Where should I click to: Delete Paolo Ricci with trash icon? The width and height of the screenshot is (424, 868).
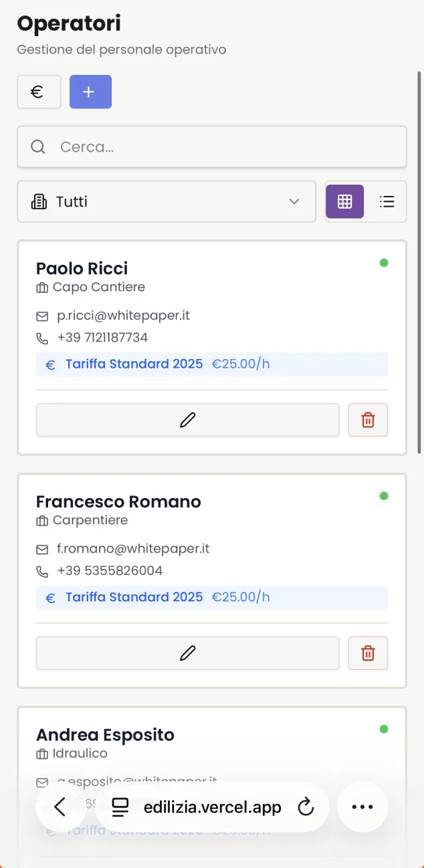point(368,420)
